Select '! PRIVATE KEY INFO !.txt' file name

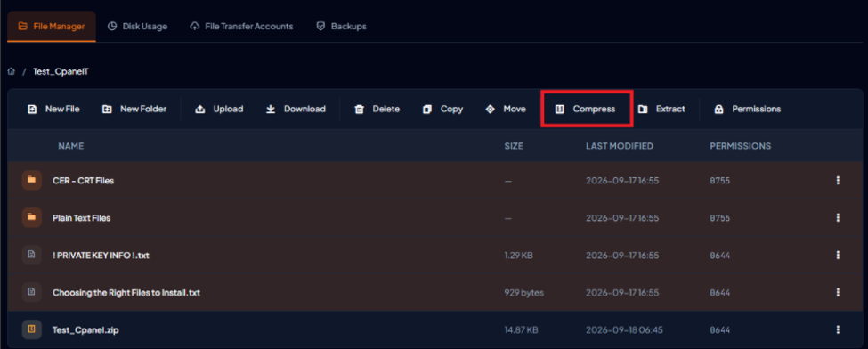coord(101,256)
